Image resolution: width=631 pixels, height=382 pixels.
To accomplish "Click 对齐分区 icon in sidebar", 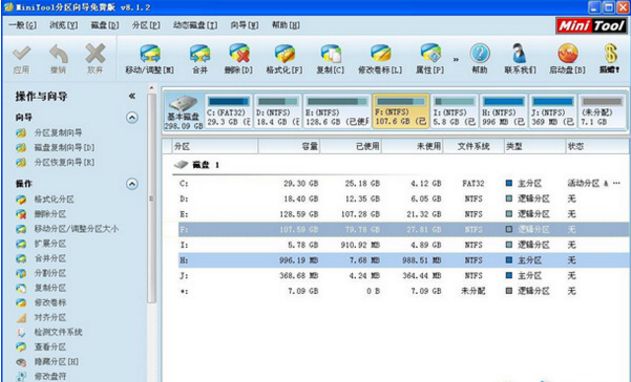I will tap(21, 318).
